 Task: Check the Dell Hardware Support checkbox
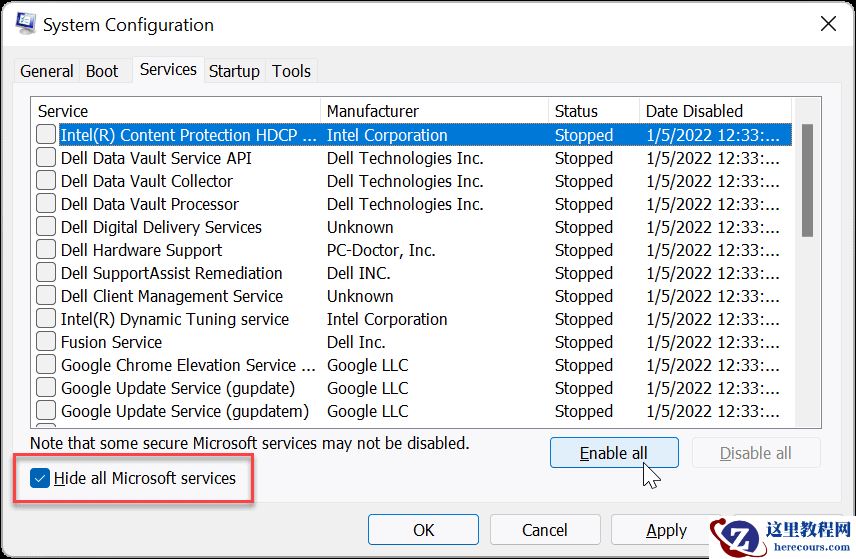[x=46, y=249]
